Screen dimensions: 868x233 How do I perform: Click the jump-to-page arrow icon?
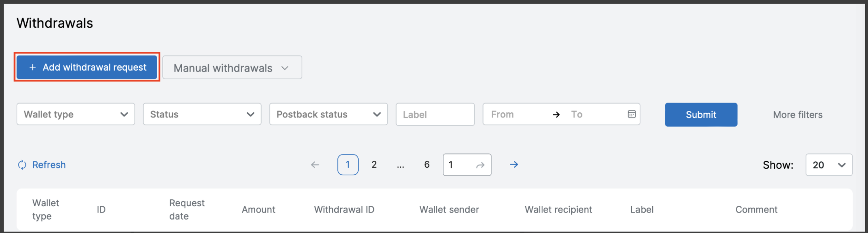pos(480,165)
